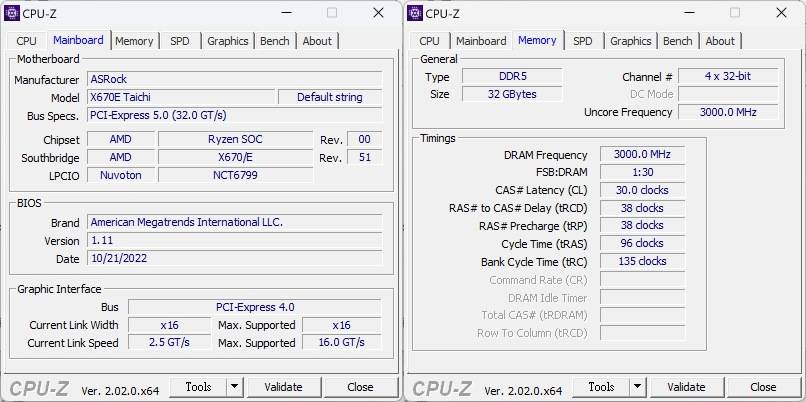Select the Memory tab in the right window
The image size is (806, 402).
click(x=537, y=40)
